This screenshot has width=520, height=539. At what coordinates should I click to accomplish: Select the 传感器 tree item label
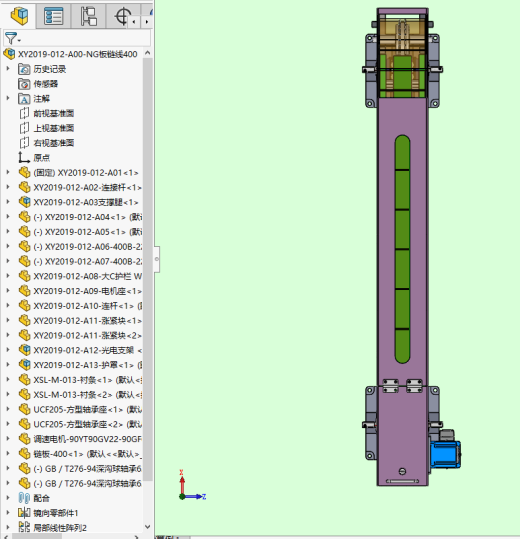pos(46,84)
